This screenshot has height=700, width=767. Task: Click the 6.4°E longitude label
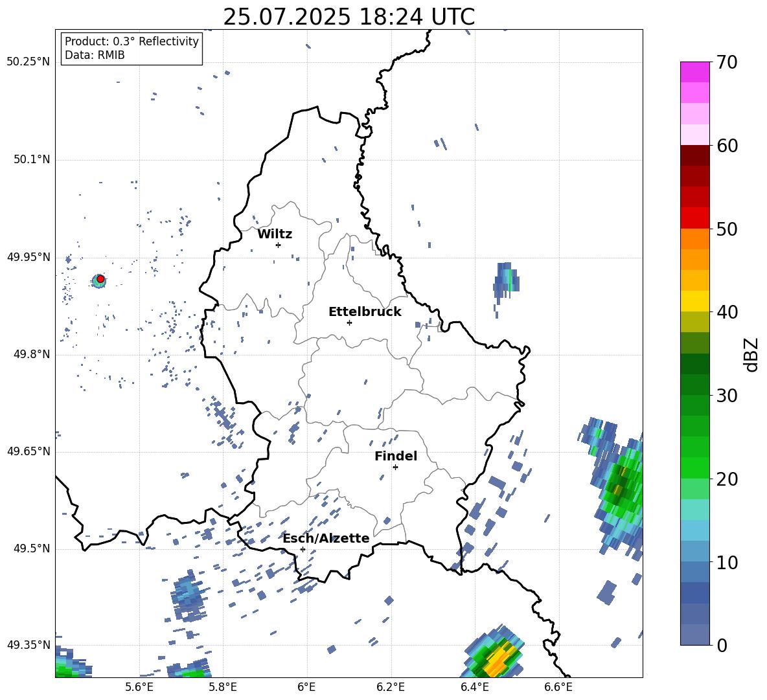tap(474, 687)
